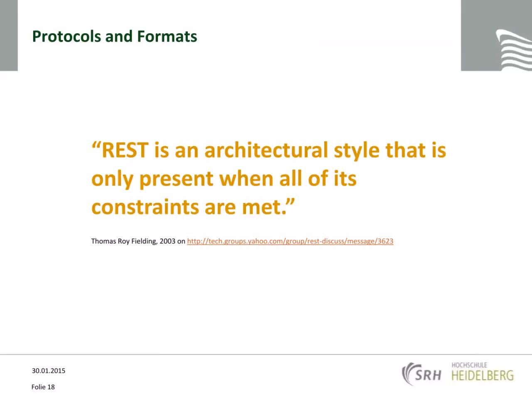
Task: Click the date 30.01.2015
Action: pos(49,371)
